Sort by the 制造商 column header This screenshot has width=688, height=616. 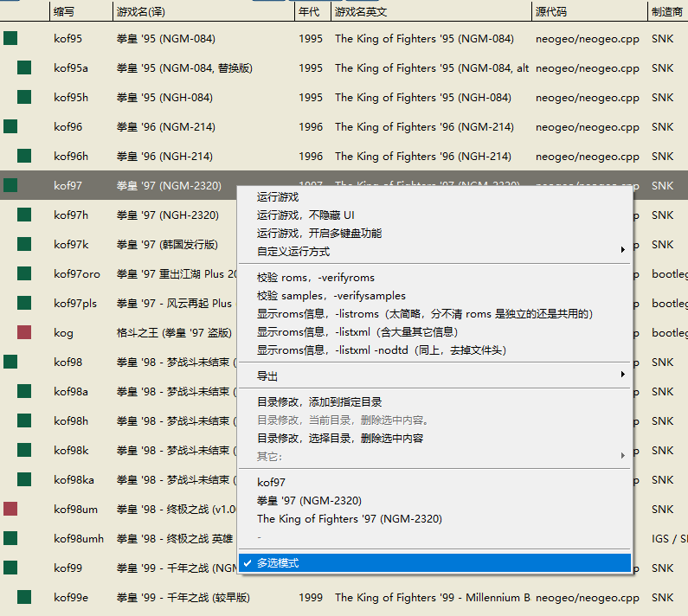tap(668, 11)
